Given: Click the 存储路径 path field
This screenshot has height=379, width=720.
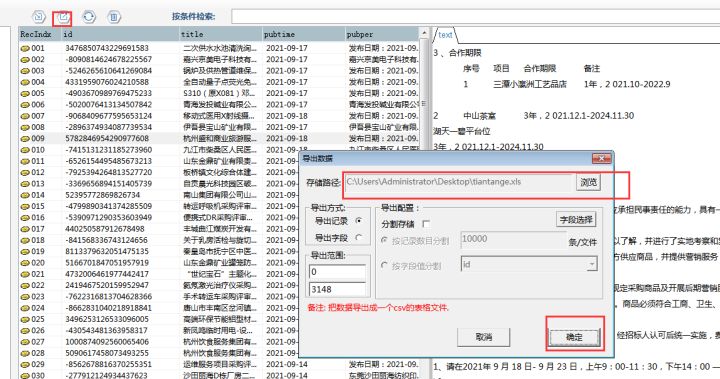Looking at the screenshot, I should [x=459, y=182].
